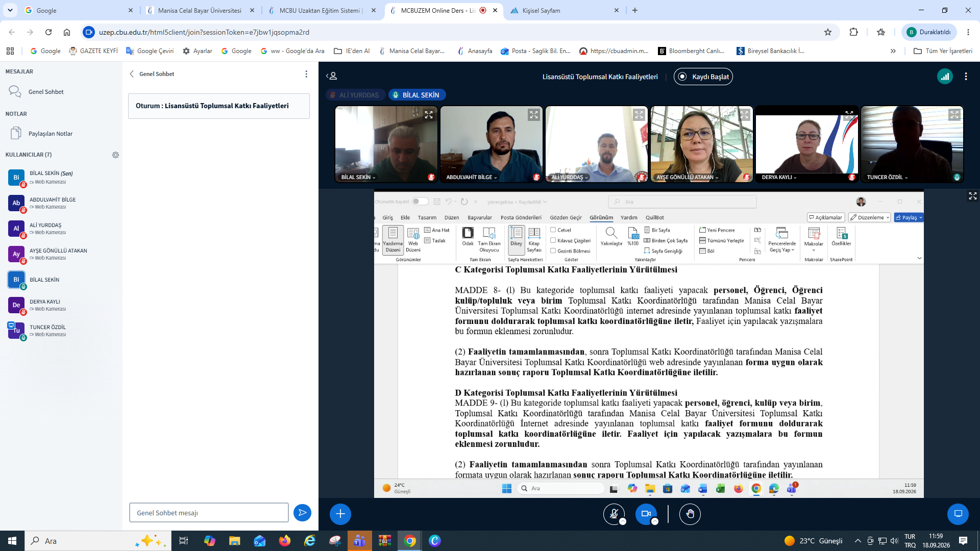980x551 pixels.
Task: Open the blue plus actions button
Action: pos(340,514)
